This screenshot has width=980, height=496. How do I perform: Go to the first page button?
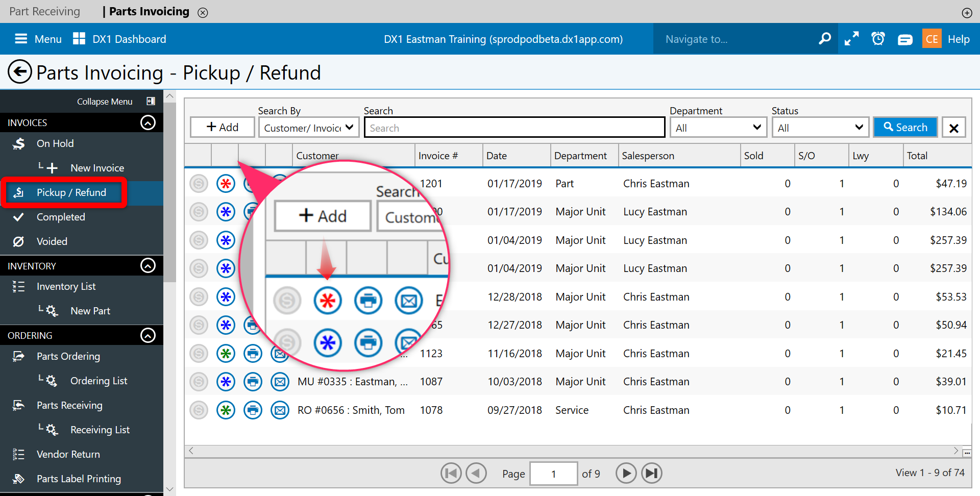[x=451, y=474]
